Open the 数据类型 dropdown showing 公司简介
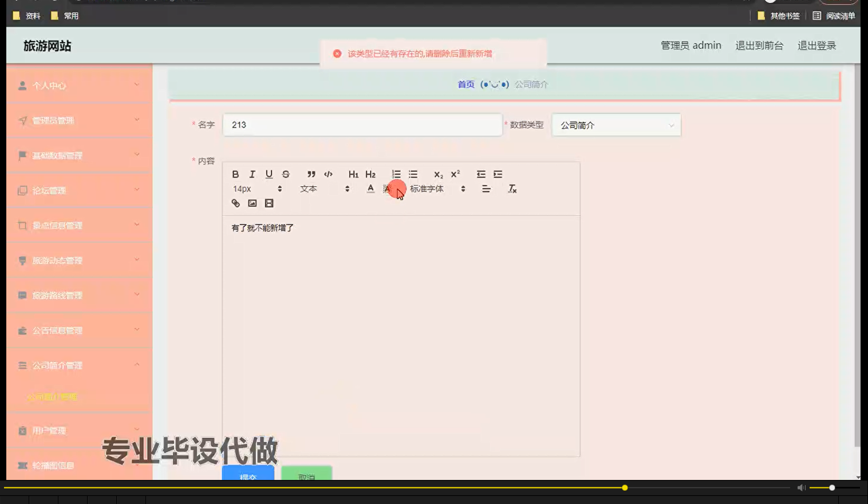Screen dimensions: 868x504 (616, 125)
